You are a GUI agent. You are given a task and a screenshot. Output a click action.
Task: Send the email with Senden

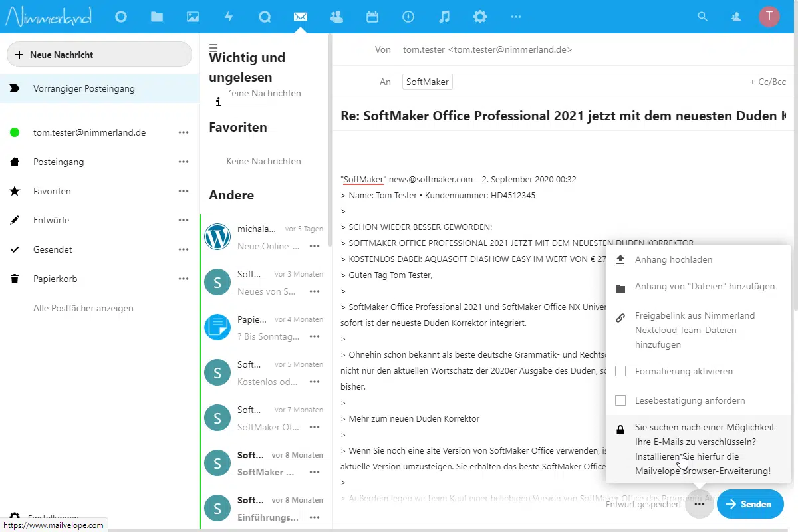click(x=750, y=504)
